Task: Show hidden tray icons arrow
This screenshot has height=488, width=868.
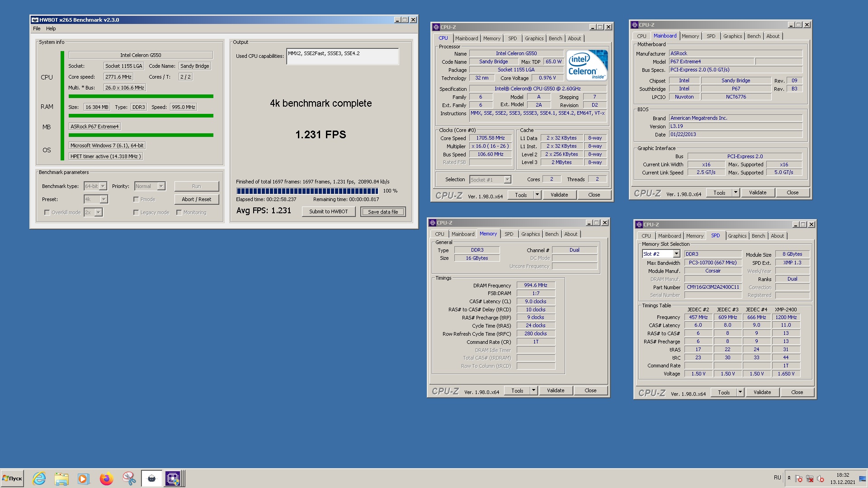Action: [x=789, y=478]
